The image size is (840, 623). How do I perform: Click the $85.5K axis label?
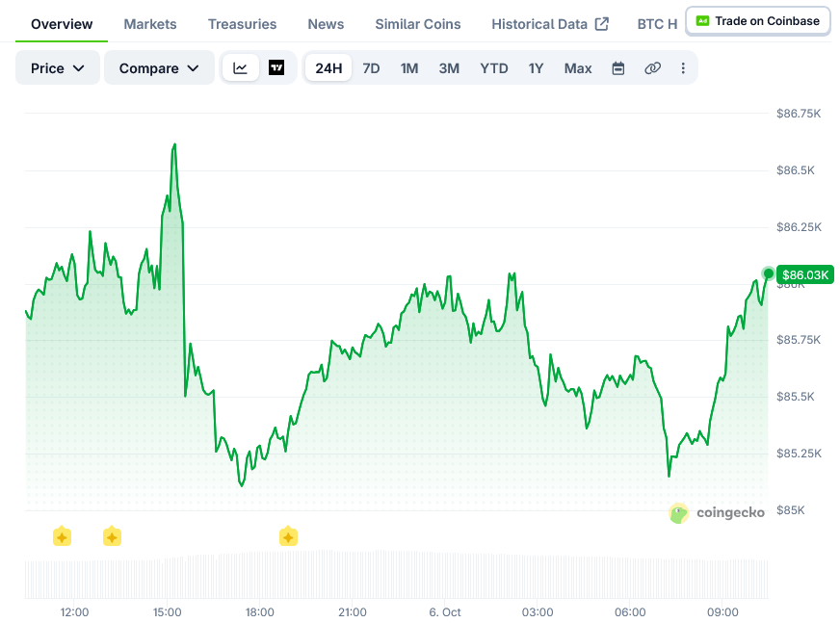(796, 397)
